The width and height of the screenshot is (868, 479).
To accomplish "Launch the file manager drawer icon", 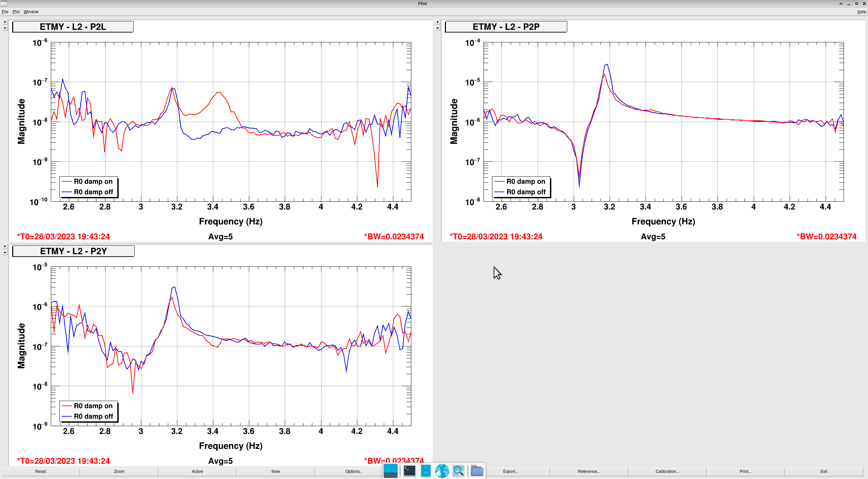I will pyautogui.click(x=426, y=471).
